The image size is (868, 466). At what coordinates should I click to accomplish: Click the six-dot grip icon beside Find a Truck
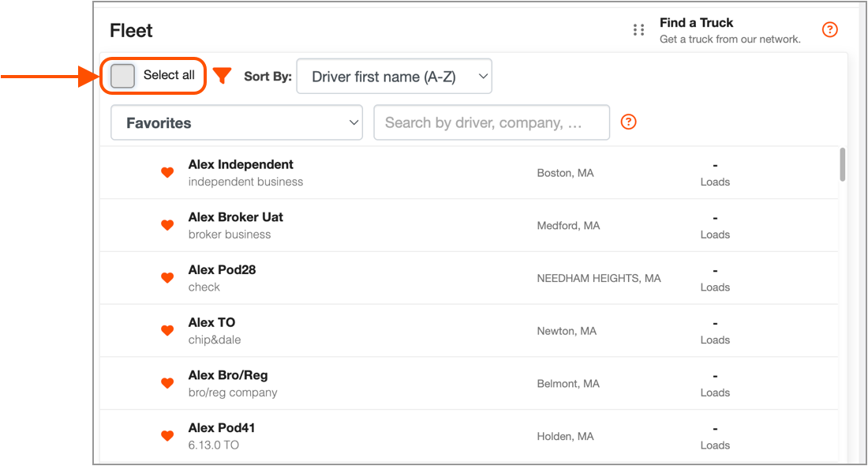tap(639, 30)
